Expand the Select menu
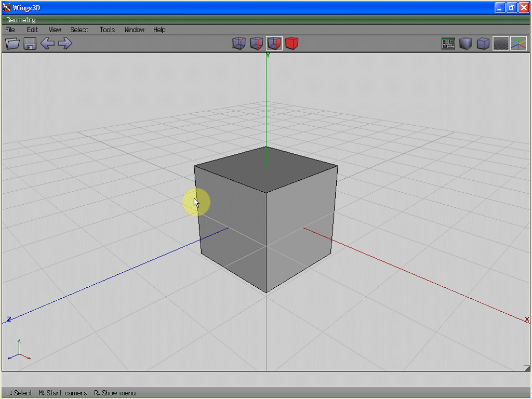532x399 pixels. click(79, 30)
